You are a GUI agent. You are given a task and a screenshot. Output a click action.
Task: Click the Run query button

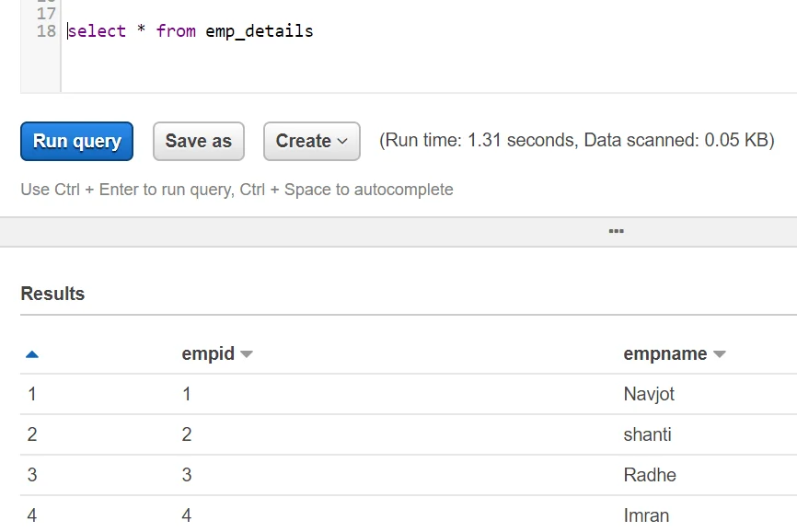76,142
